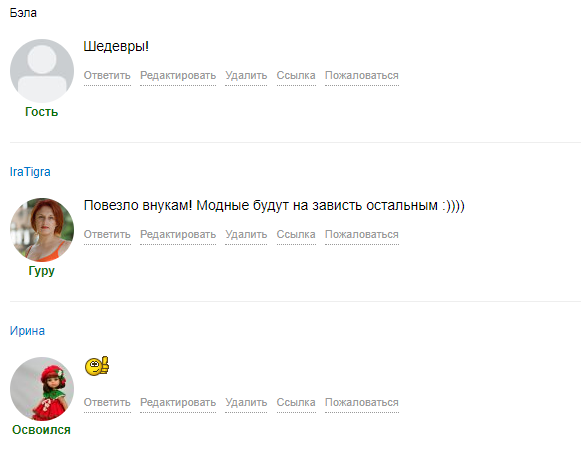Click Удалить under IraTigra's comment

pyautogui.click(x=246, y=234)
